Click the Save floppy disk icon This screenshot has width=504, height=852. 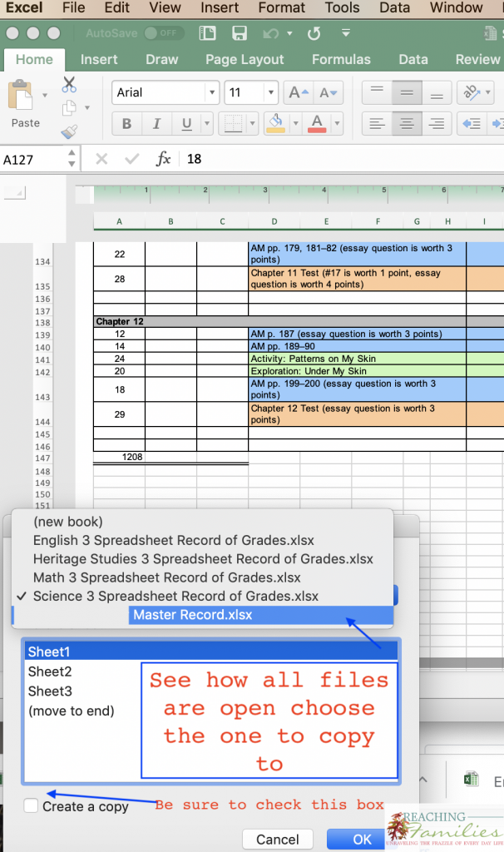tap(240, 33)
